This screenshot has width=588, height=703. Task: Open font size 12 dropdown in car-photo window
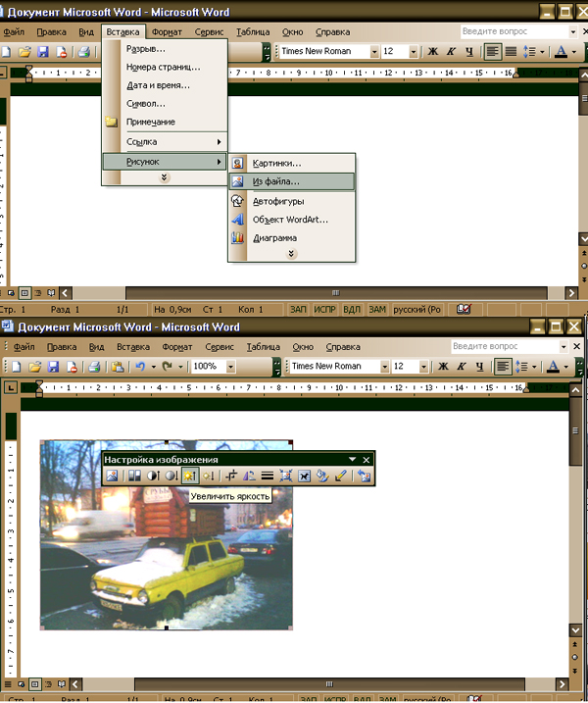[x=423, y=367]
